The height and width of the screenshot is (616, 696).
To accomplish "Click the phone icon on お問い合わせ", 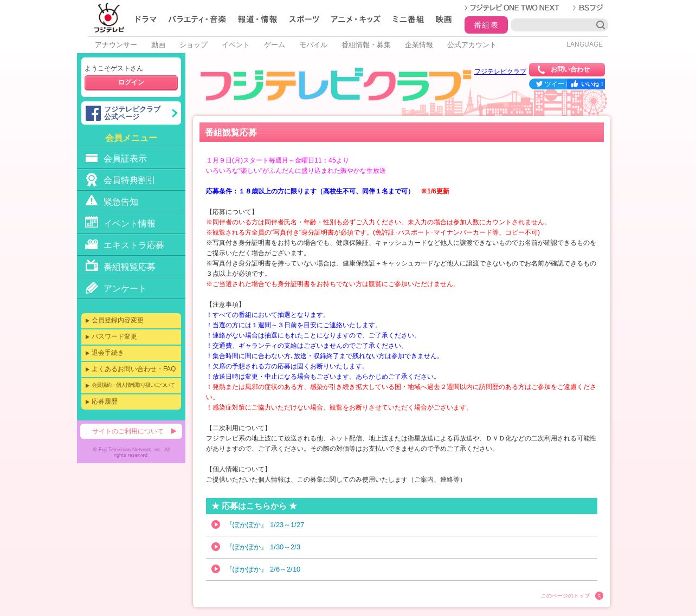I will coord(541,69).
